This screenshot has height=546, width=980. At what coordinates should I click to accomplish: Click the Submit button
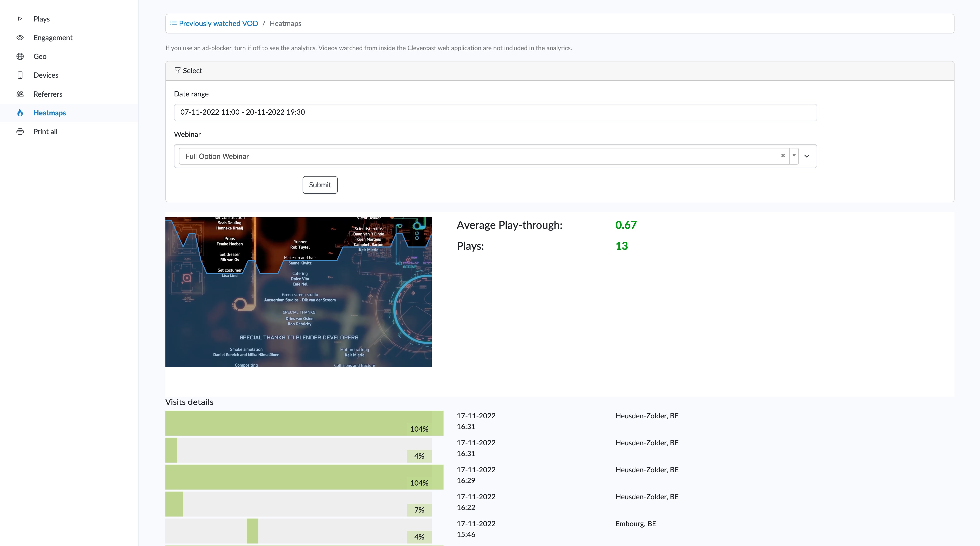pyautogui.click(x=320, y=185)
